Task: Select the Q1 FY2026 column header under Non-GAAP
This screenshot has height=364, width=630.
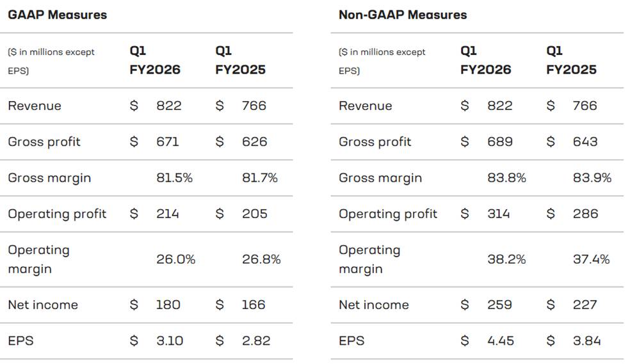Action: coord(486,60)
